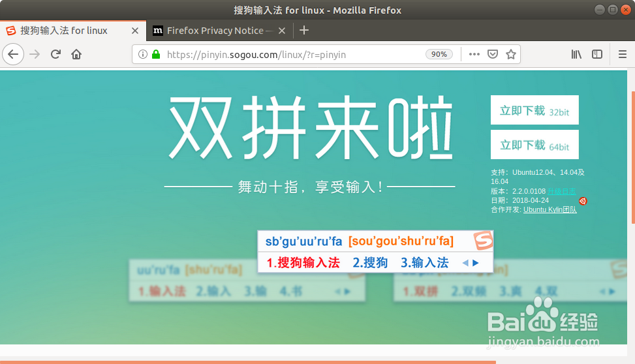Click the horizontal page scrollbar
Image resolution: width=635 pixels, height=364 pixels.
coord(248,363)
